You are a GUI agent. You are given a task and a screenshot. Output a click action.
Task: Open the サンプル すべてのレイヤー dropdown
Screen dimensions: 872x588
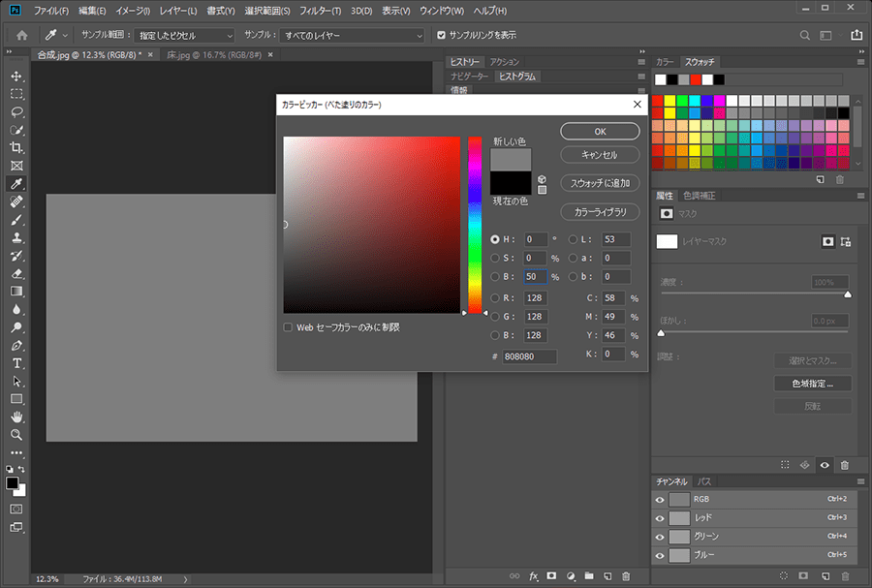coord(353,36)
